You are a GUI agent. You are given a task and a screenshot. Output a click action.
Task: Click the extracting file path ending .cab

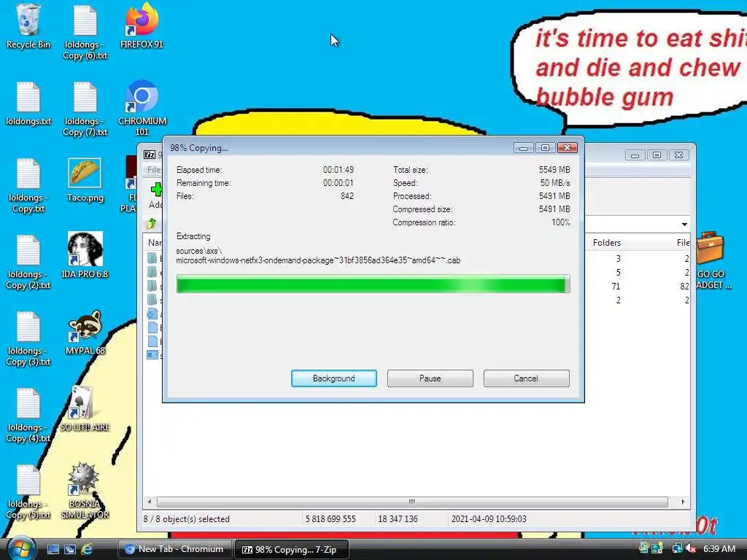tap(318, 256)
